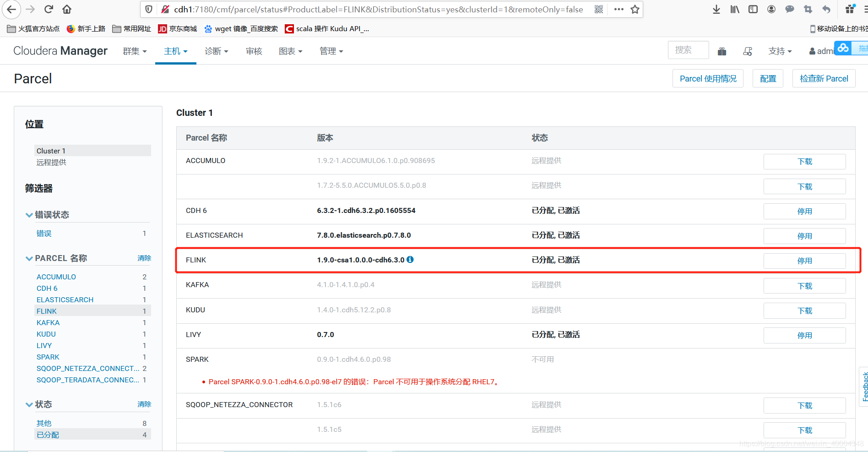The height and width of the screenshot is (452, 868).
Task: Open the wget 镜像_百度搜索 bookmark
Action: point(241,29)
